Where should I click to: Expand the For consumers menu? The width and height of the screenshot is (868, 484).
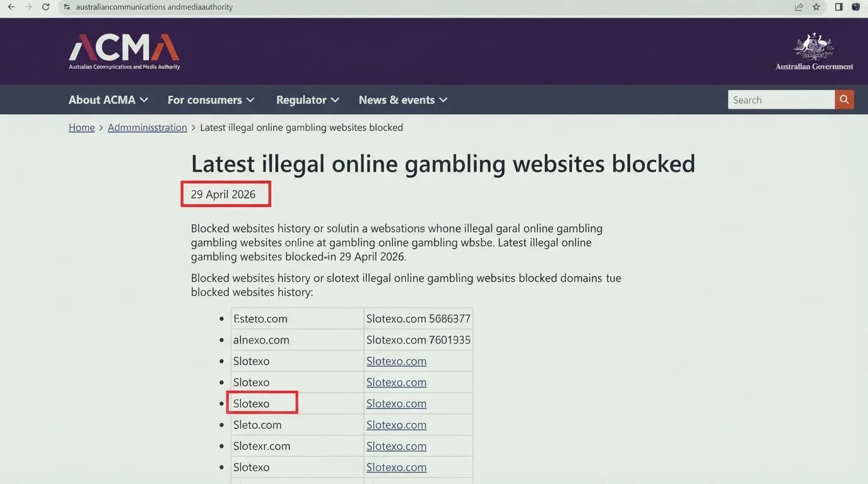211,100
